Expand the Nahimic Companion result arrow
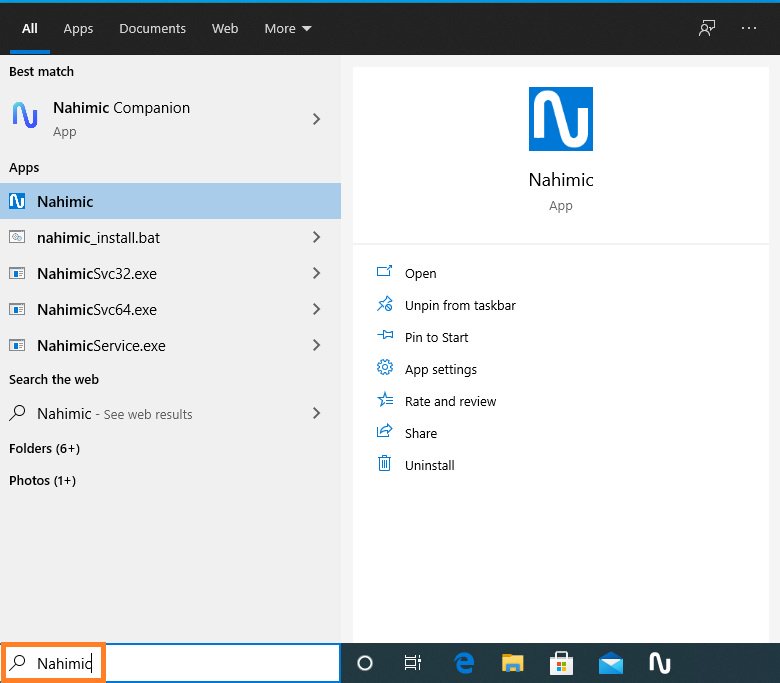Screen dimensions: 780x683 point(316,119)
